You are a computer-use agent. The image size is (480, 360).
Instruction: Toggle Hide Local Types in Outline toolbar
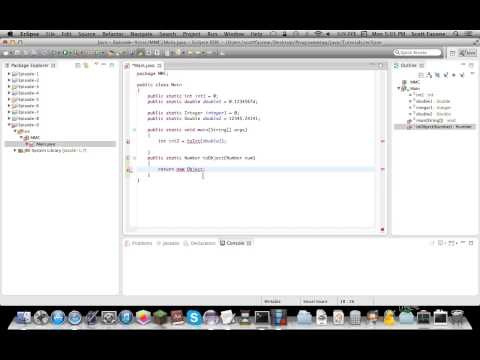click(462, 75)
